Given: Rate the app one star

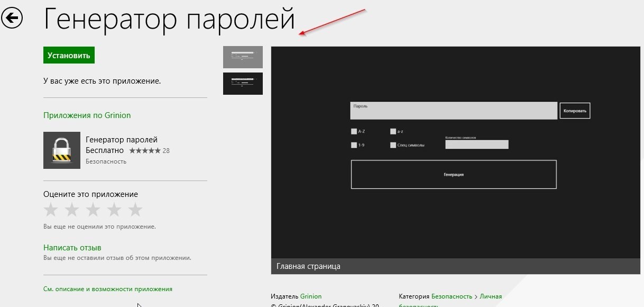Looking at the screenshot, I should [51, 210].
